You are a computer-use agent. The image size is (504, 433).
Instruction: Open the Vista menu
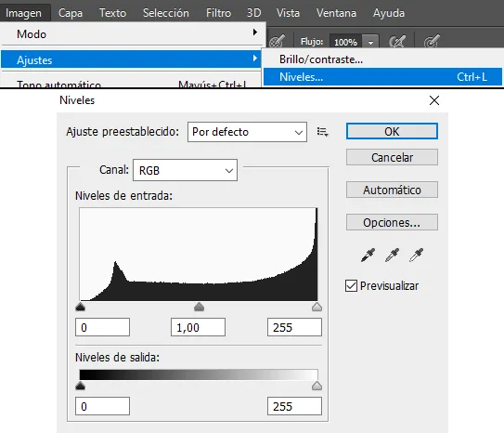(x=288, y=13)
